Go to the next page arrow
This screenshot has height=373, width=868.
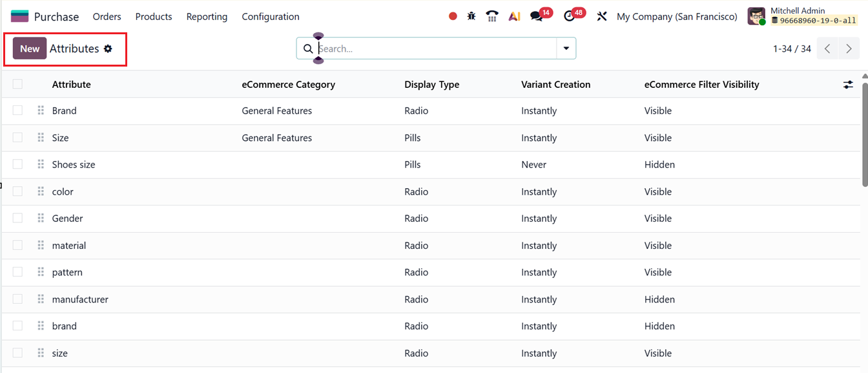pyautogui.click(x=849, y=48)
